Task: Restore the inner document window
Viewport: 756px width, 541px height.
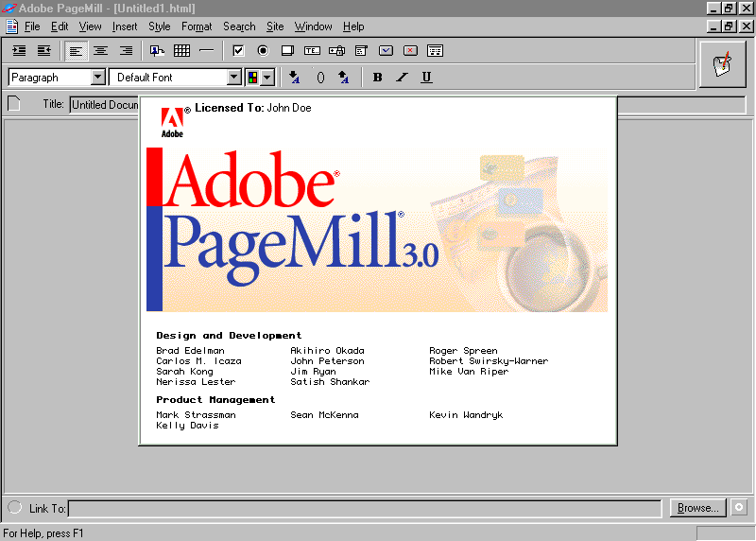Action: tap(729, 26)
